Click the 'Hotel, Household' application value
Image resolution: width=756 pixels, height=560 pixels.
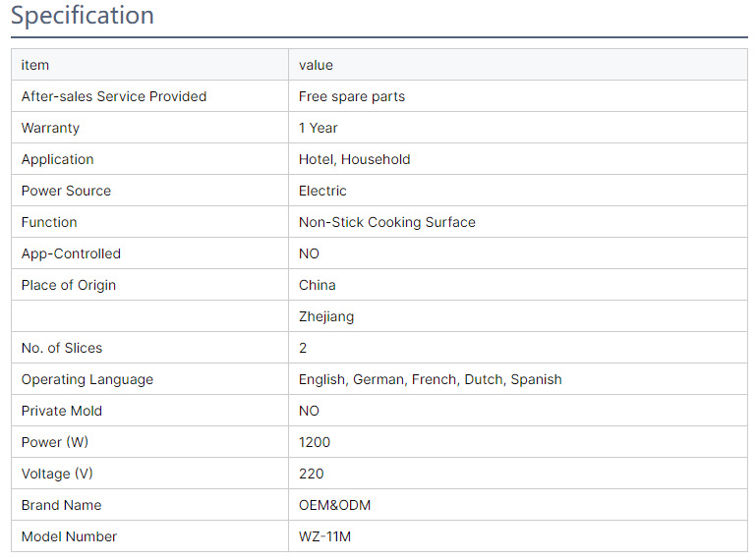(354, 159)
